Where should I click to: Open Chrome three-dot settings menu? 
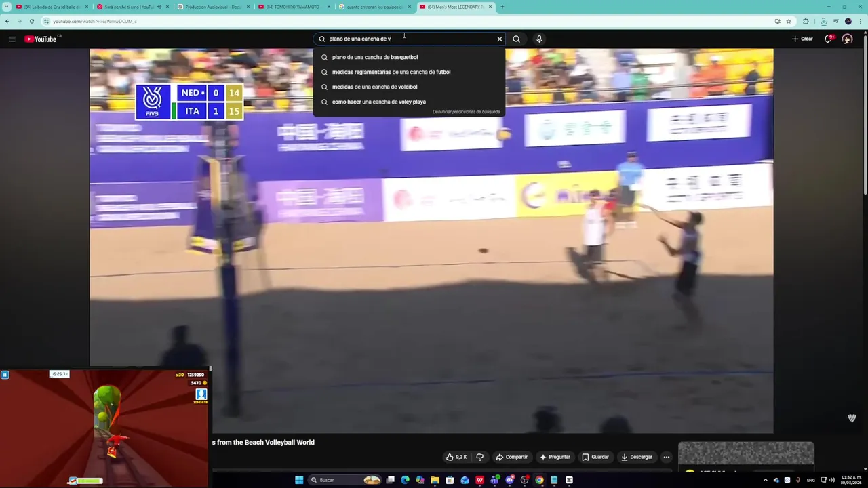(x=860, y=21)
